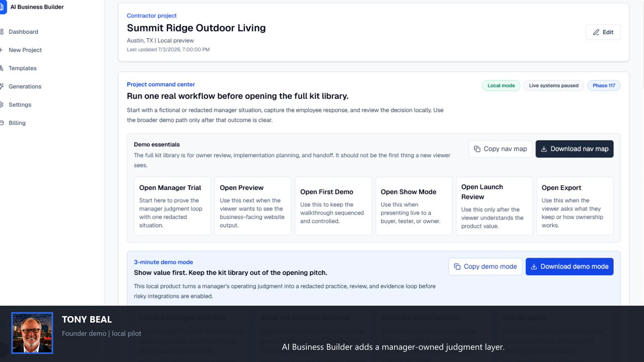The height and width of the screenshot is (362, 644).
Task: Select the Open Export card
Action: 575,206
